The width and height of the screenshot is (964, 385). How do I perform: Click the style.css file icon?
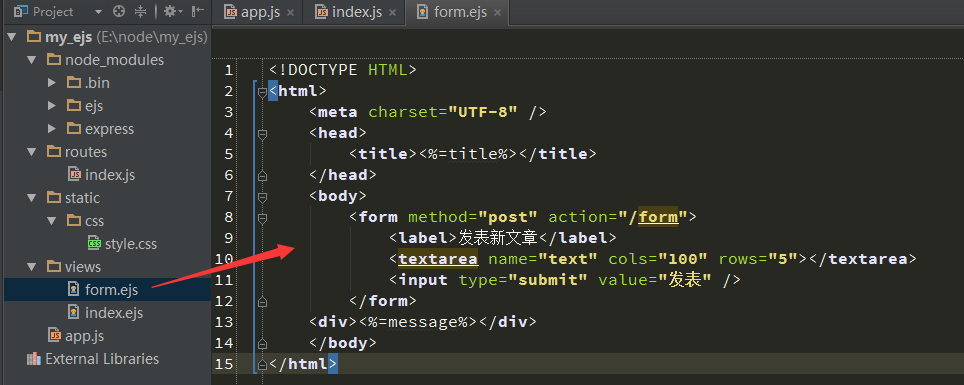pyautogui.click(x=94, y=244)
